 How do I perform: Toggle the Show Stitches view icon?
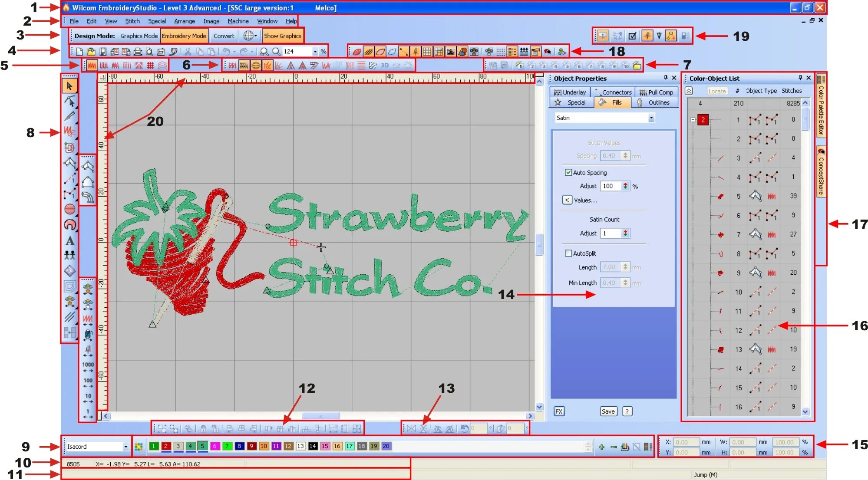point(369,52)
